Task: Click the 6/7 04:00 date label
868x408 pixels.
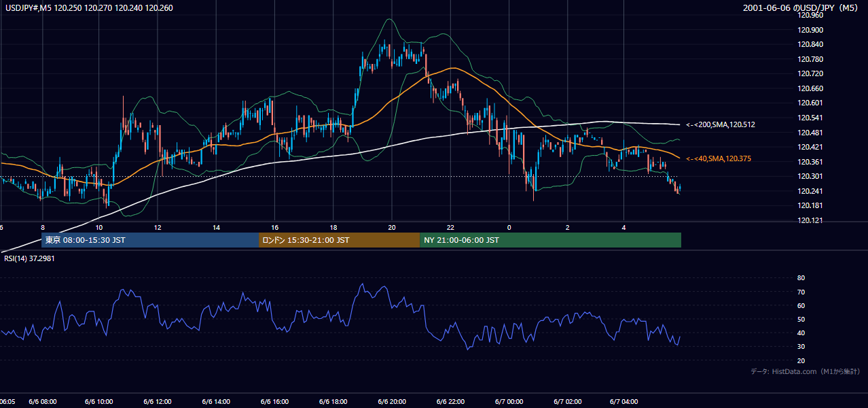Action: [x=623, y=402]
